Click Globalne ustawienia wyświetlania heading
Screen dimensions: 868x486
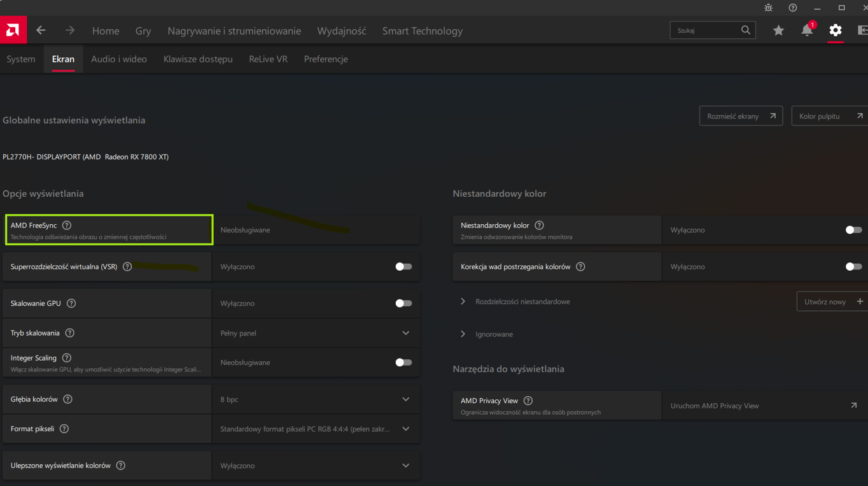[x=74, y=120]
